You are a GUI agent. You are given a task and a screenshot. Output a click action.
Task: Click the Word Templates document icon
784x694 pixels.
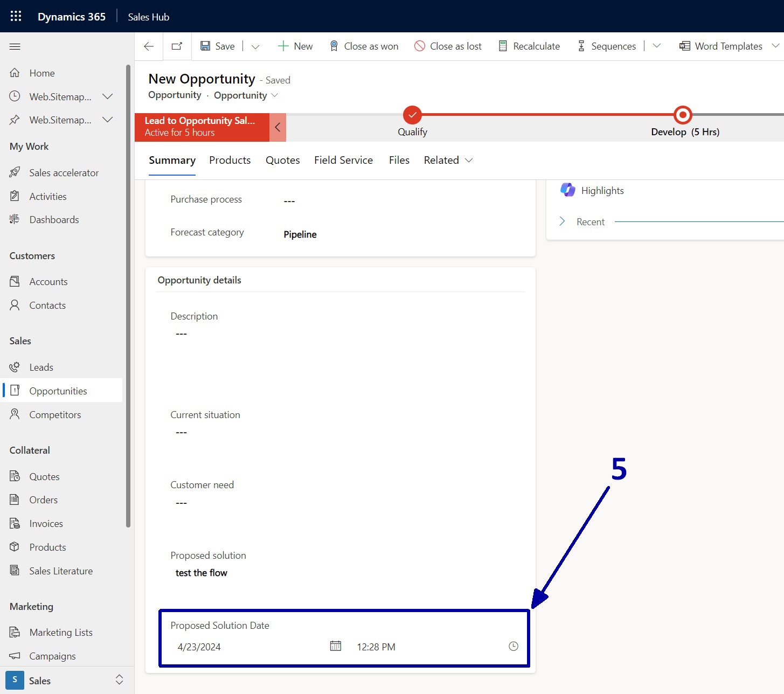(685, 46)
